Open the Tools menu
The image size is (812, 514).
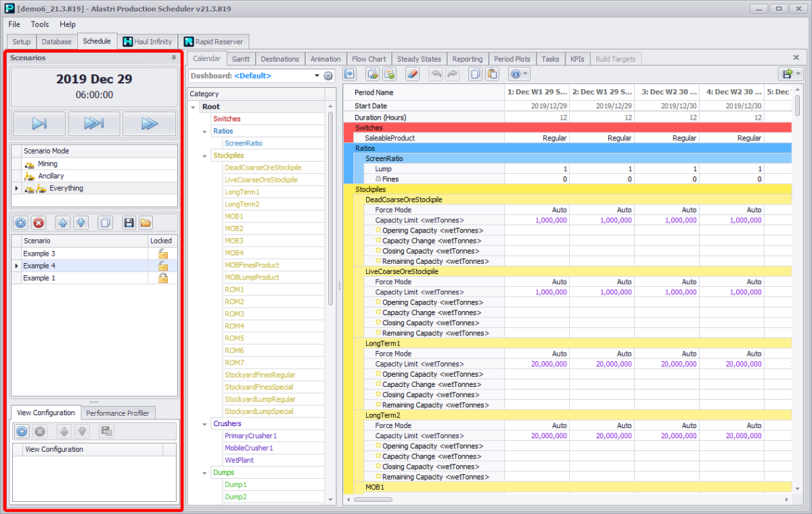coord(40,24)
